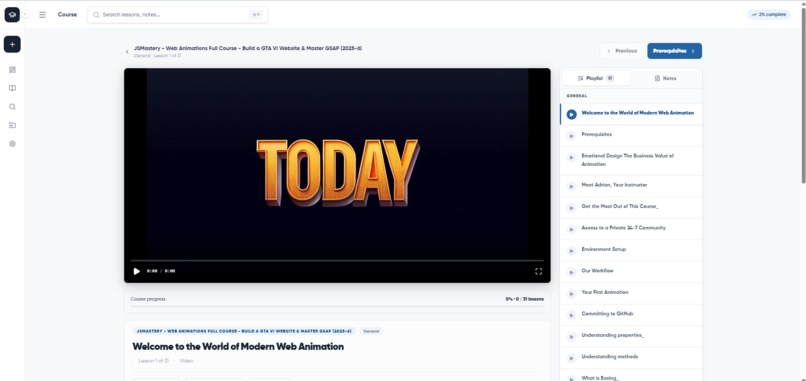Screen dimensions: 806x381
Task: Click the play icon beside Environment Setup
Action: (571, 250)
